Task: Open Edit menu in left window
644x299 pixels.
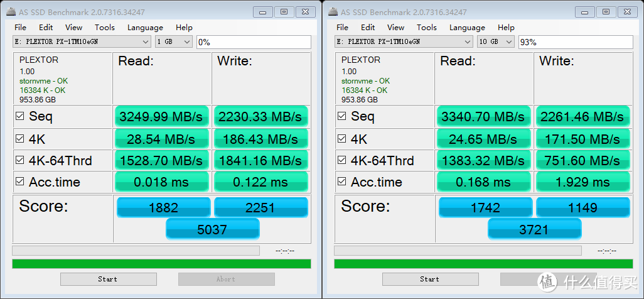Action: click(46, 28)
